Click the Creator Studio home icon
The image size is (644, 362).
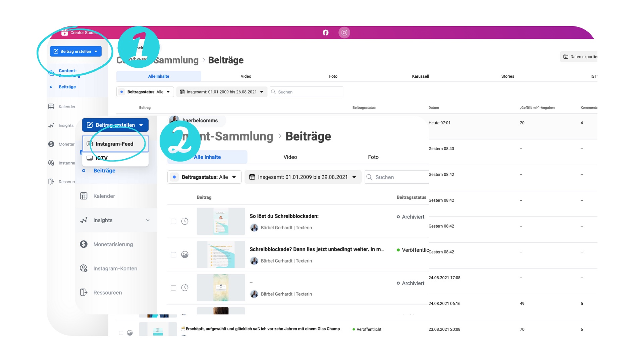point(65,32)
